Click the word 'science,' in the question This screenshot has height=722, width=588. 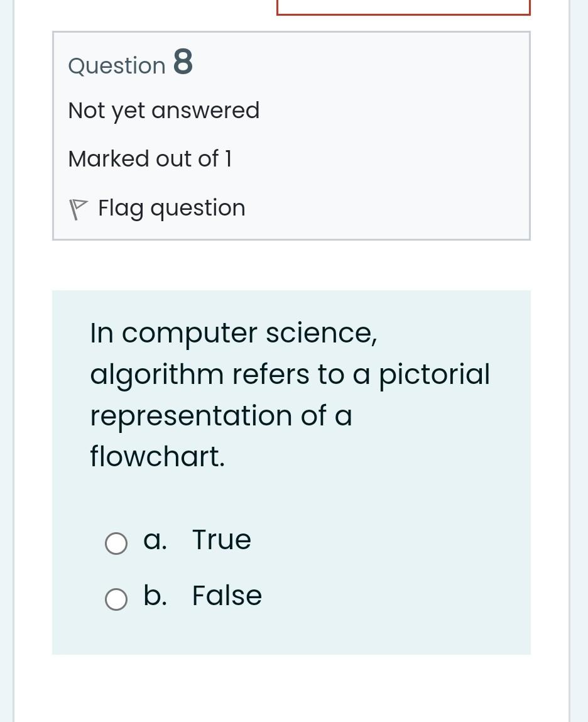tap(321, 333)
